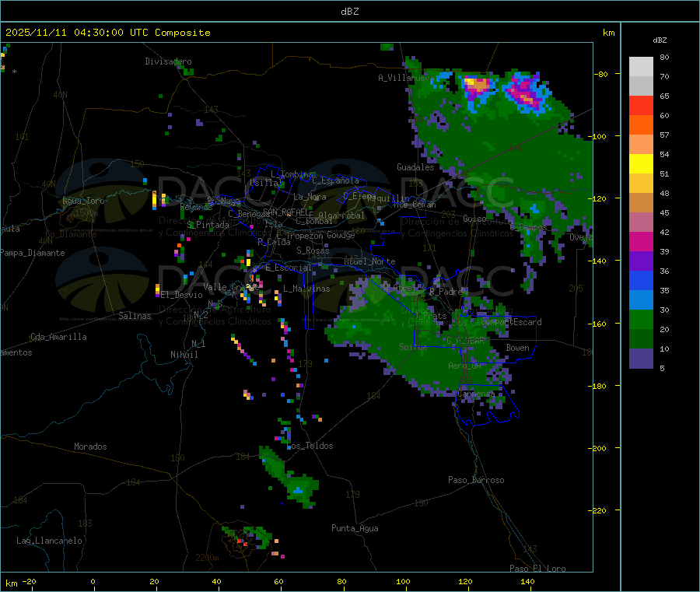Click the Paso_Barroso place label
The height and width of the screenshot is (592, 700).
tap(476, 480)
